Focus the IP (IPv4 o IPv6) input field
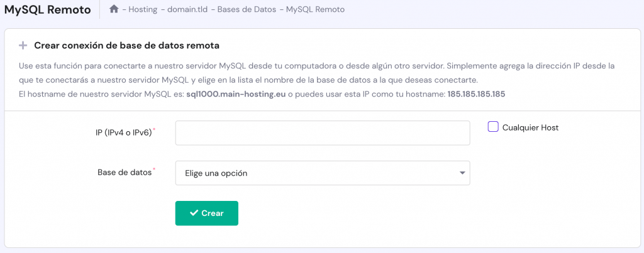This screenshot has width=644, height=253. coord(322,133)
